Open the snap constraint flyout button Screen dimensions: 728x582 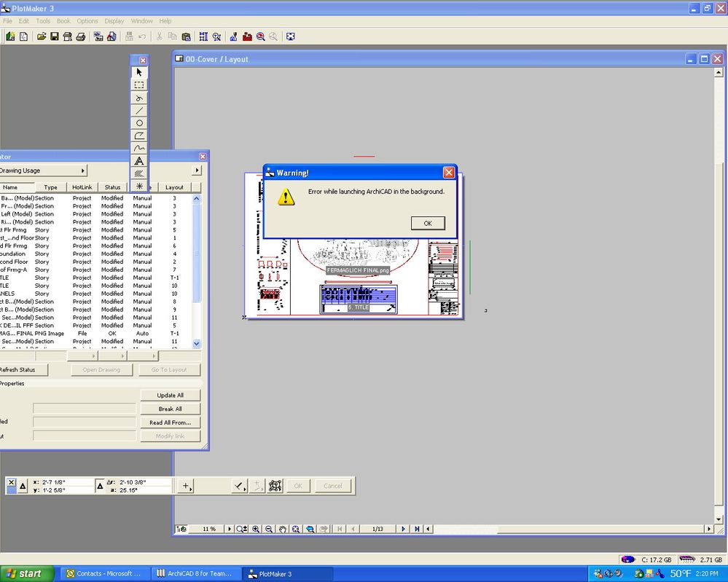(238, 486)
